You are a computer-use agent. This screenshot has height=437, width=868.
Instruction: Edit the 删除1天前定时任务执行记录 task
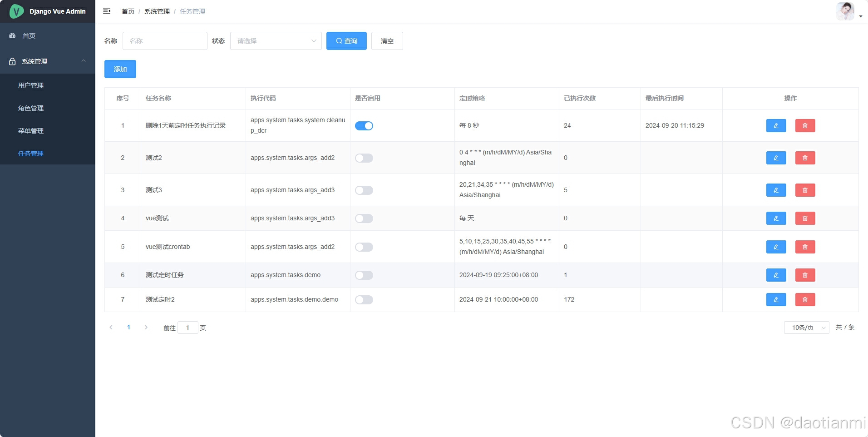pos(776,125)
